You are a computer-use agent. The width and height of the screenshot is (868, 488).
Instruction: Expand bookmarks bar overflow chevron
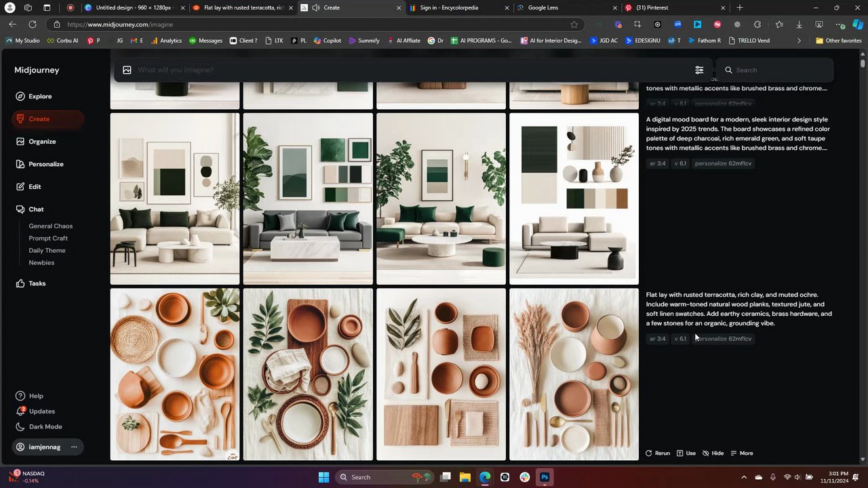(x=799, y=41)
